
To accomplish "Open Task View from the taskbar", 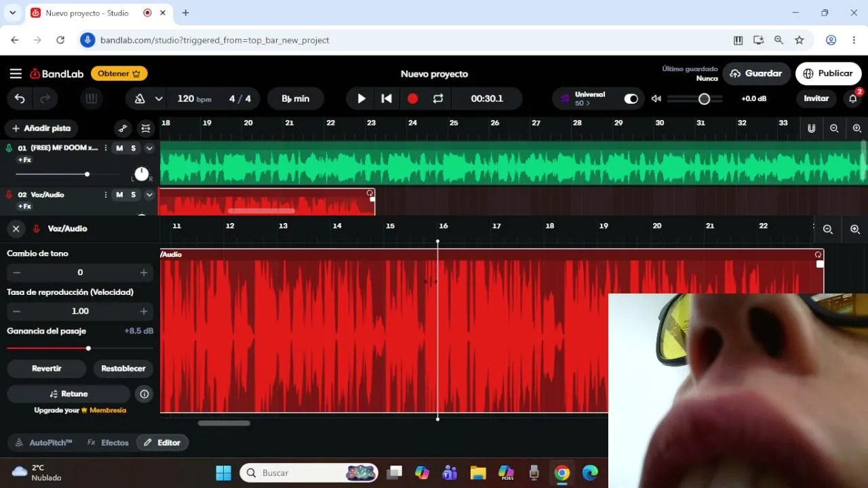I will point(394,473).
